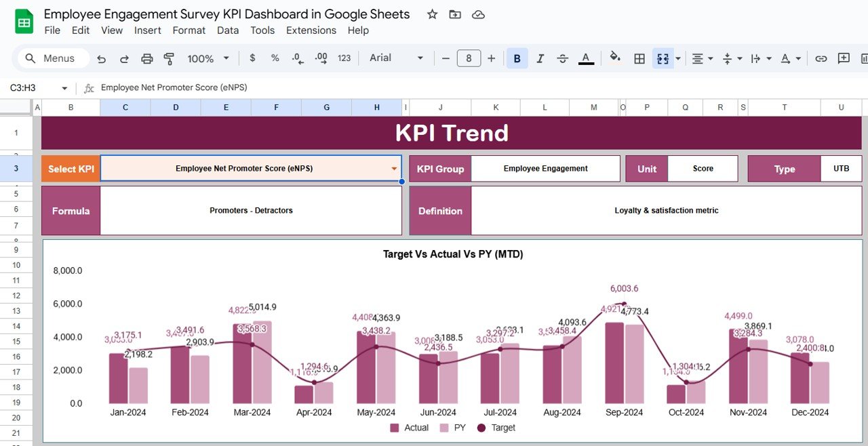Open the Borders menu
868x446 pixels.
click(639, 58)
